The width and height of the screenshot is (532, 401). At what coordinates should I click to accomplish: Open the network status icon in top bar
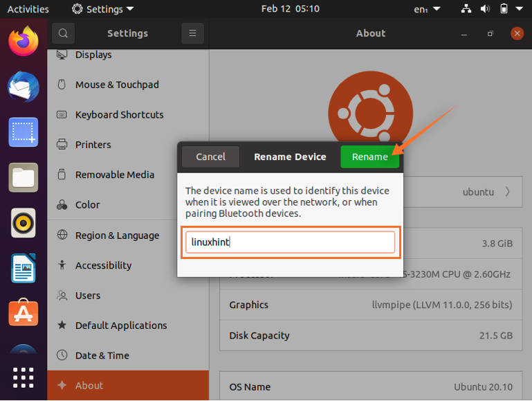point(466,9)
